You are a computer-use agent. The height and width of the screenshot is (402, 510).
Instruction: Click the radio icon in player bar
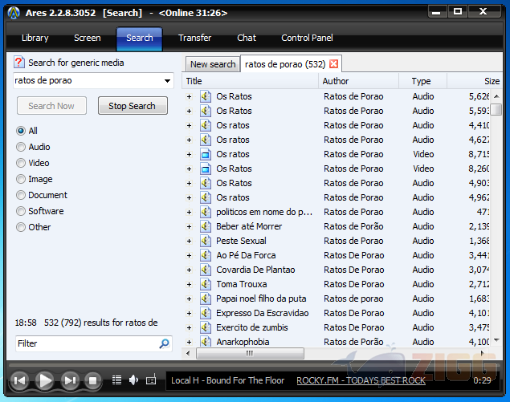(151, 380)
